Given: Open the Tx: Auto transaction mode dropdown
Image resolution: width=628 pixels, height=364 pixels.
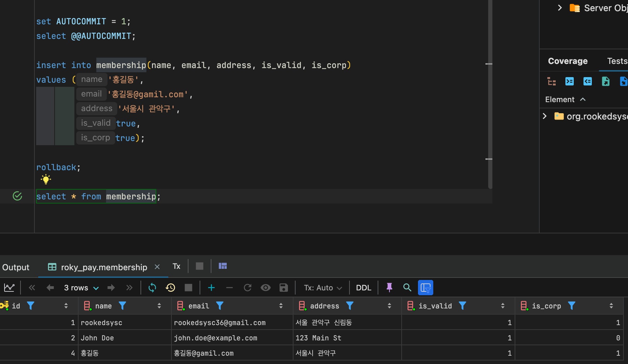Looking at the screenshot, I should coord(323,288).
